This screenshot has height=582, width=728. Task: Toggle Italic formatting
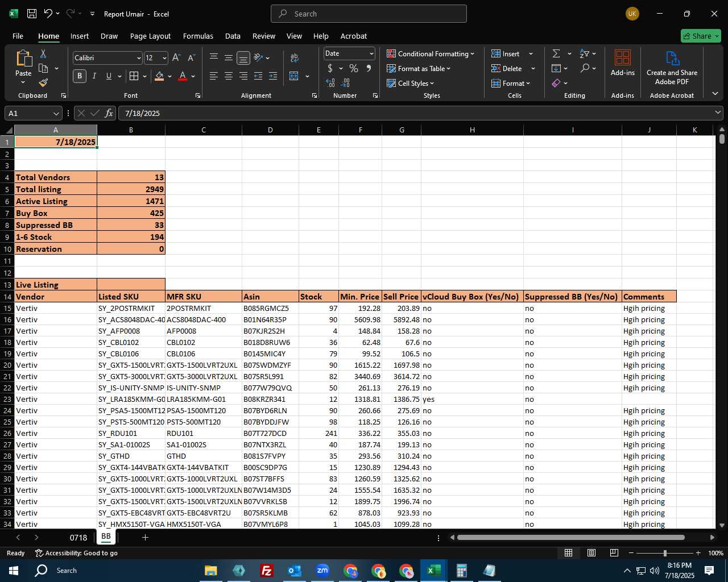[94, 76]
